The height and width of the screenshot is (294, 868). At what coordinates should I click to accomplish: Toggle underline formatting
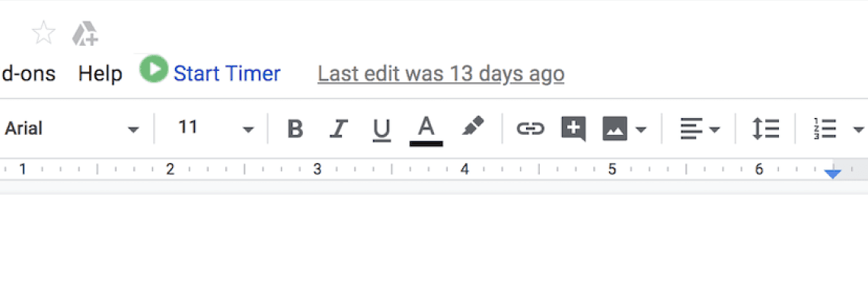click(x=381, y=129)
